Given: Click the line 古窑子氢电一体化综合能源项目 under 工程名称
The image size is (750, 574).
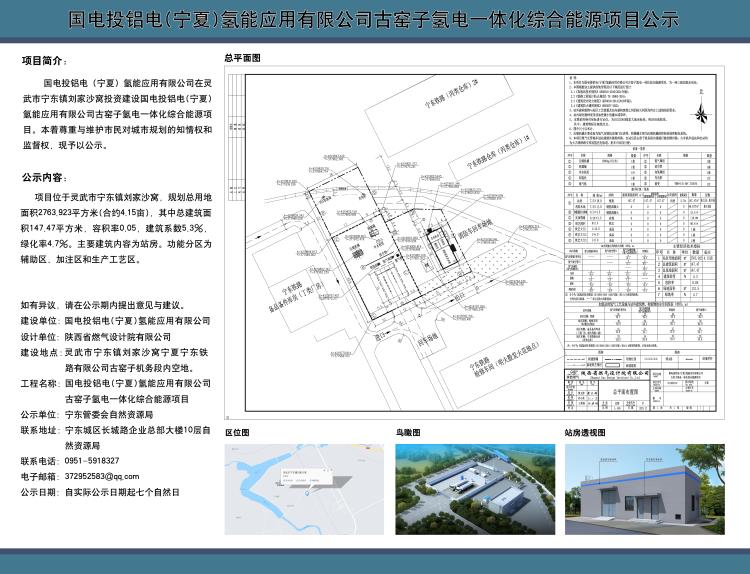Looking at the screenshot, I should click(127, 399).
